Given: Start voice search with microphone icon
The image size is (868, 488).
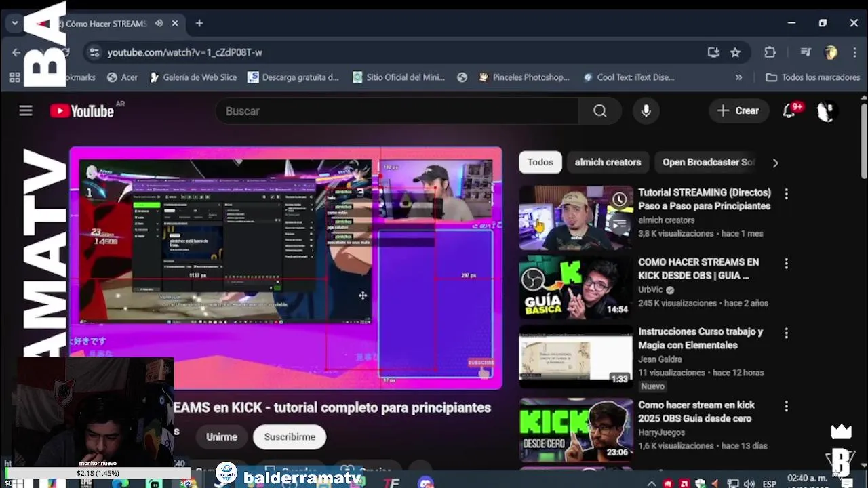Looking at the screenshot, I should point(646,110).
